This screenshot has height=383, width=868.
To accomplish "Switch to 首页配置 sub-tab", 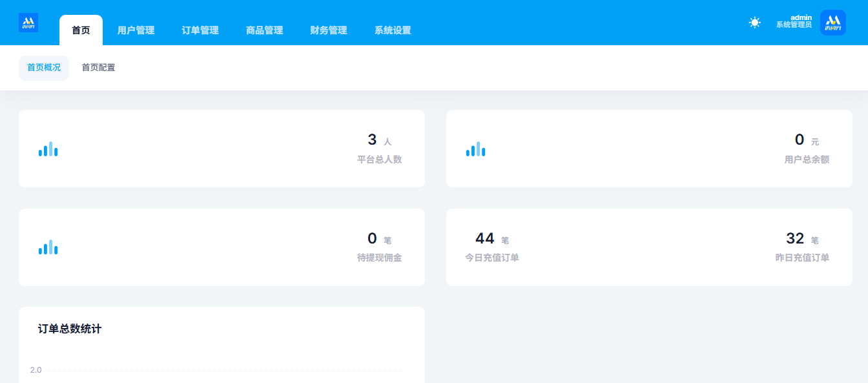I will pos(98,68).
